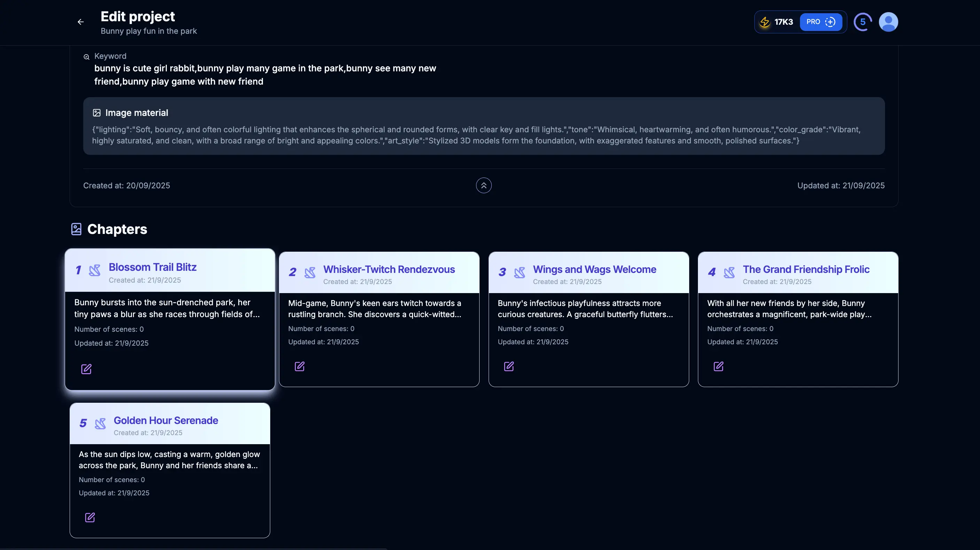Viewport: 980px width, 550px height.
Task: Edit The Grand Friendship Frolic chapter
Action: click(x=719, y=366)
